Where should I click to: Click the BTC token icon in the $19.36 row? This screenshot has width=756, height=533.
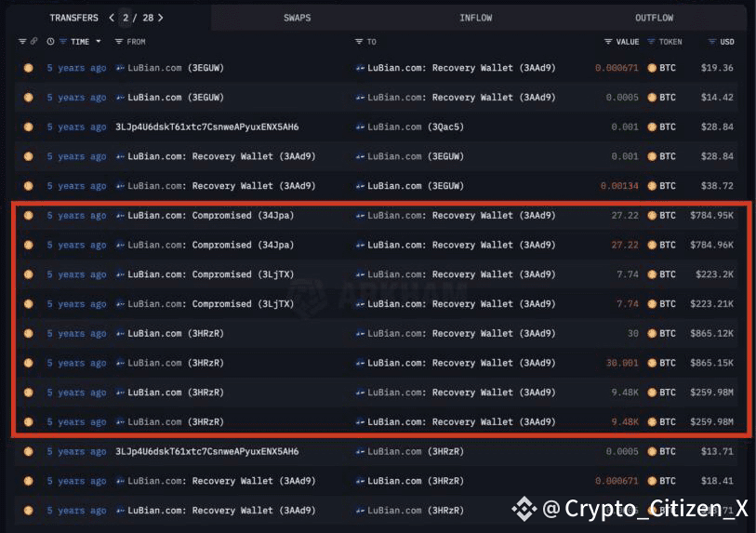click(x=652, y=68)
